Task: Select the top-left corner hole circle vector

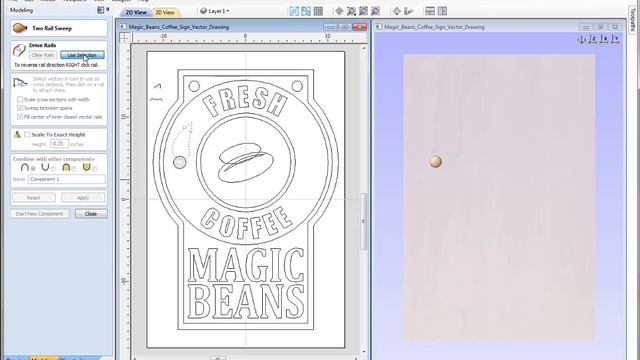Action: pyautogui.click(x=194, y=86)
